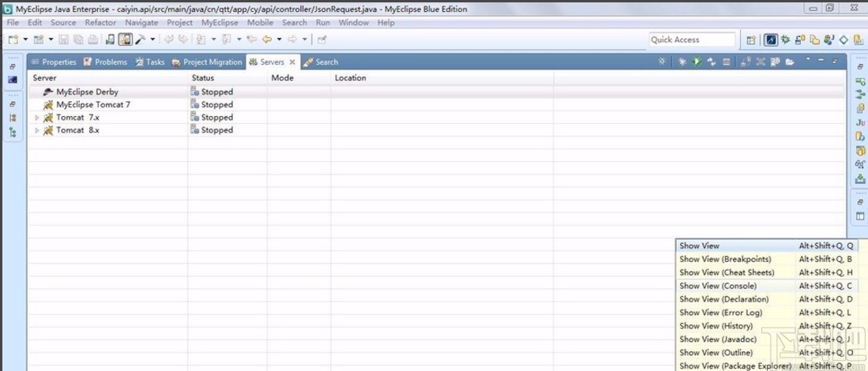Open the Window menu

353,23
